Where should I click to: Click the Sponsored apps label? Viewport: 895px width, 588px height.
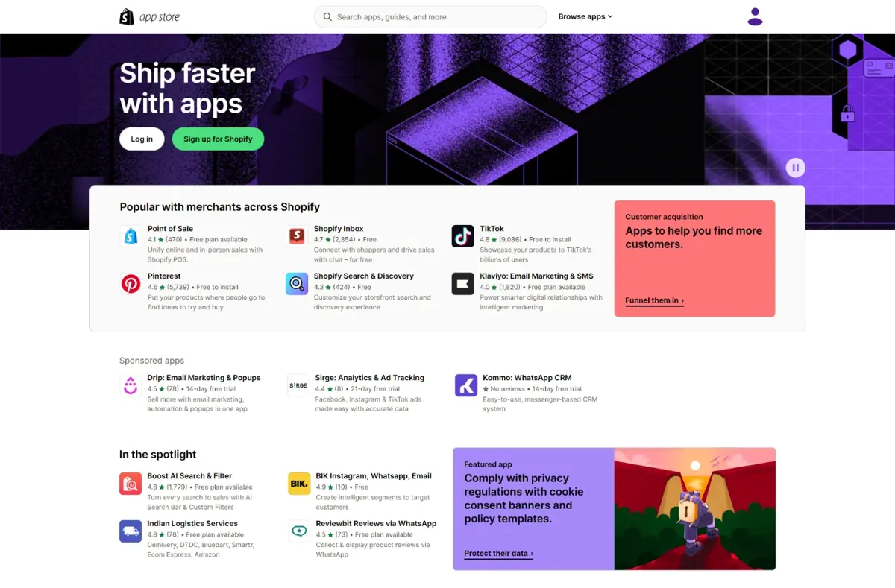tap(151, 361)
